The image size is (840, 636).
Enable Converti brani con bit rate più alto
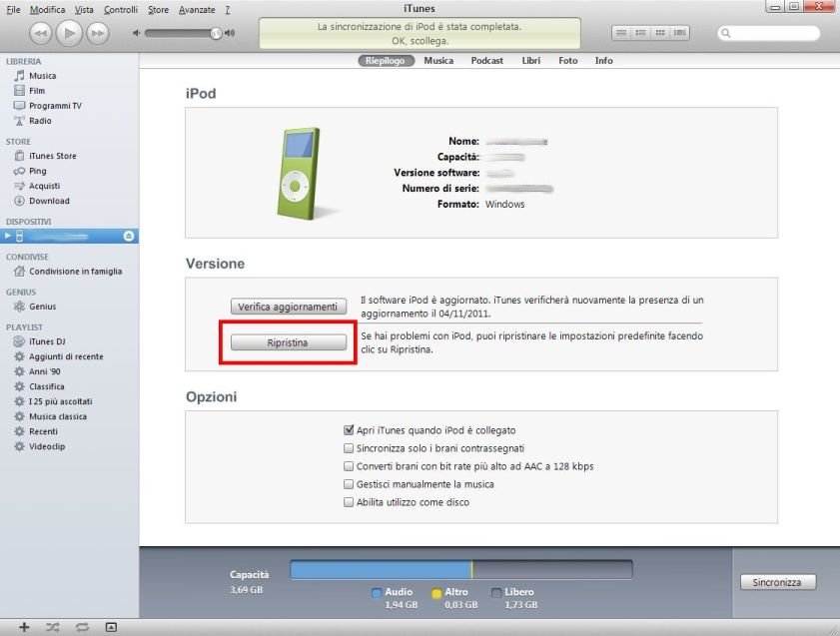click(x=349, y=466)
